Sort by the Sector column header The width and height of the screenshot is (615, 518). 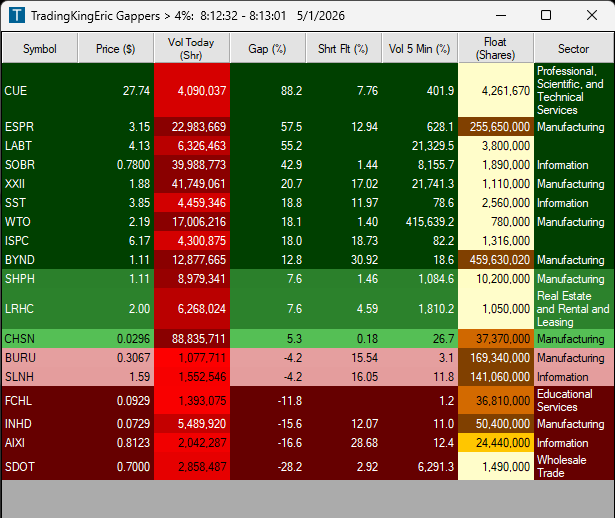(573, 49)
